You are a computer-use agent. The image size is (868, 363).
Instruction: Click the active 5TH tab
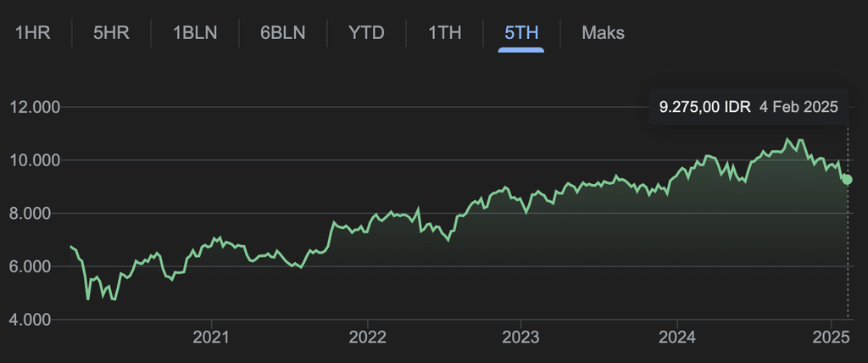pos(520,33)
